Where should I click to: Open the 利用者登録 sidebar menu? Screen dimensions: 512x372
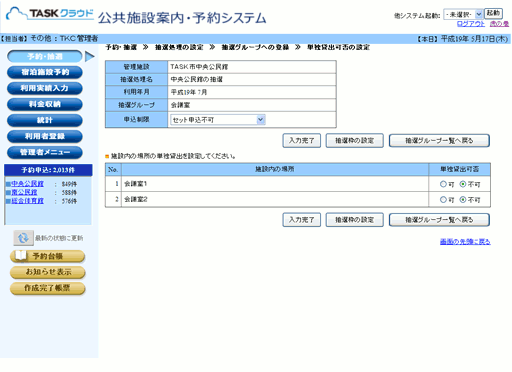pos(45,136)
